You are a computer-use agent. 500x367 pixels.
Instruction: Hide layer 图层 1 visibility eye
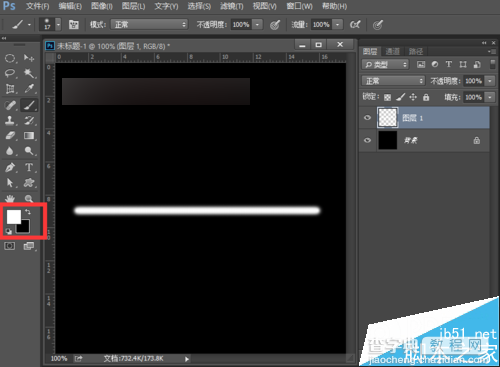pyautogui.click(x=367, y=118)
